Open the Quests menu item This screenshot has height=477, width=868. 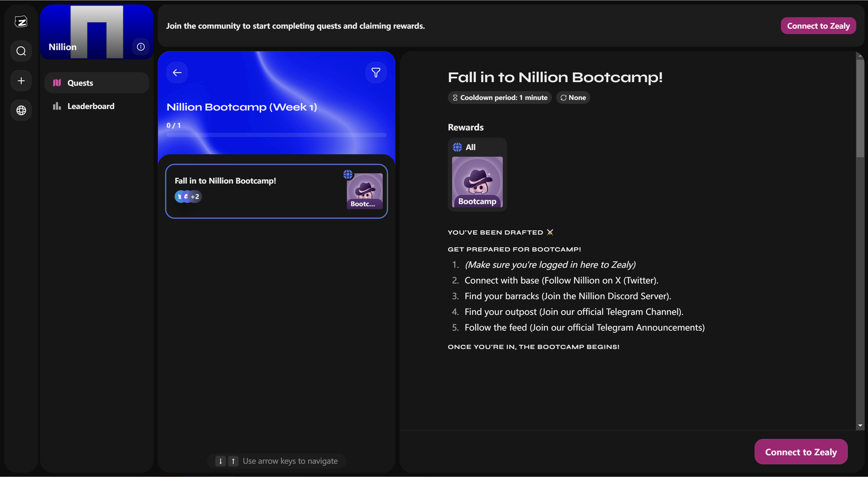click(97, 83)
